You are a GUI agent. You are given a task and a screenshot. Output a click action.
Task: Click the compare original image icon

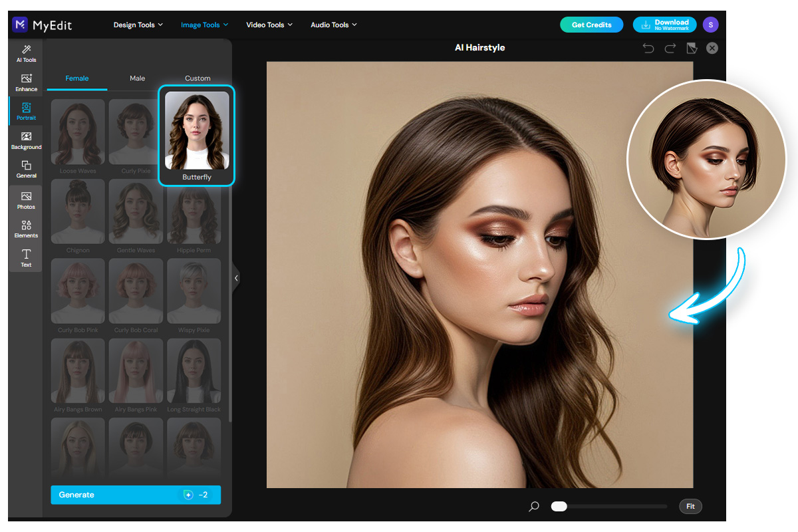(692, 48)
